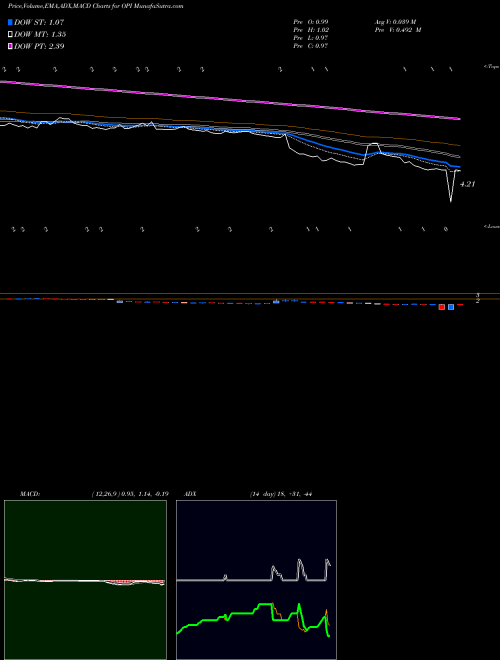This screenshot has height=660, width=500.
Task: Click the chart title mentioning MunafaSutra.com
Action: coord(96,7)
